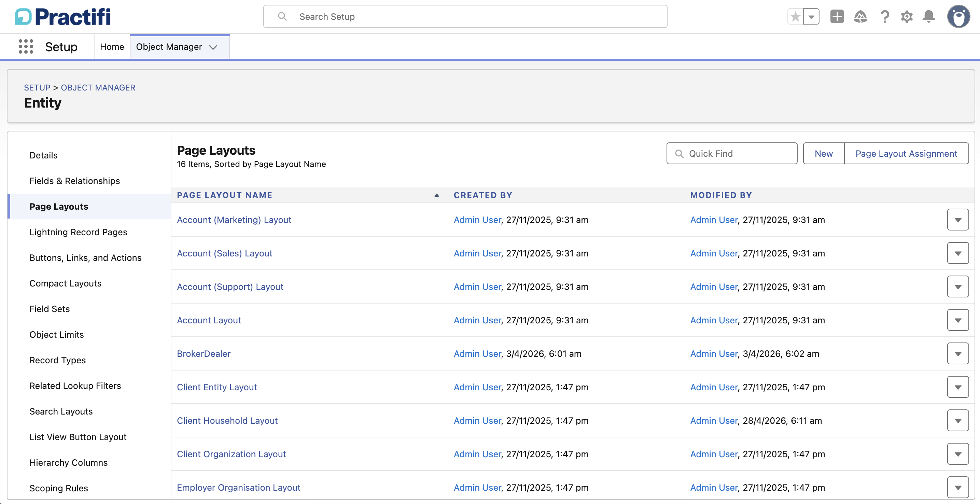Click the New page layout button
The height and width of the screenshot is (504, 980).
point(823,154)
